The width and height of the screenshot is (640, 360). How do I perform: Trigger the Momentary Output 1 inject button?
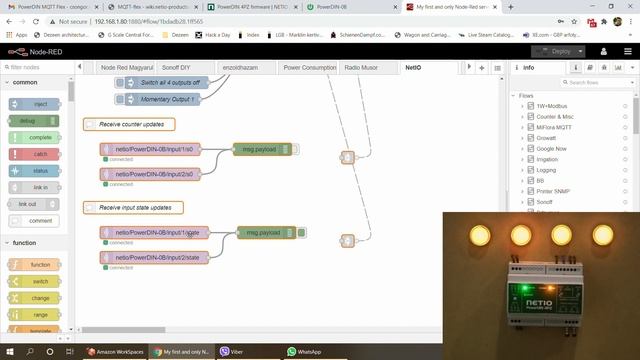(120, 99)
